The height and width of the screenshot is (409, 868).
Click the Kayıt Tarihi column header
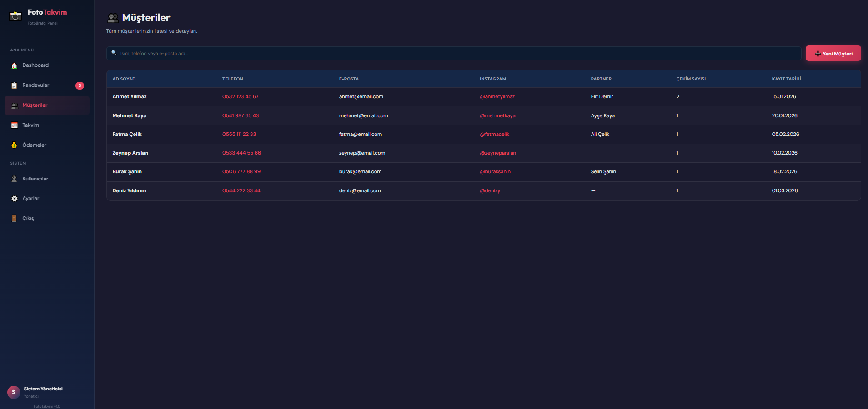(786, 79)
